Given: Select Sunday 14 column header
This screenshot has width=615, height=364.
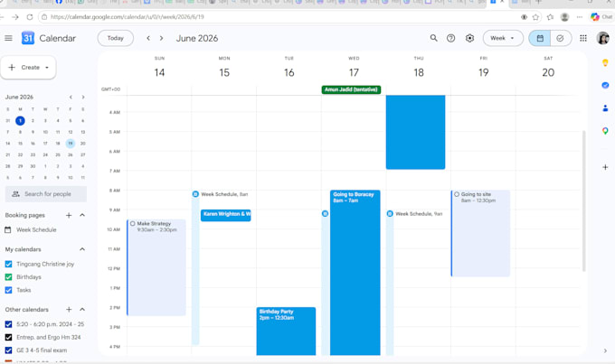Looking at the screenshot, I should (x=159, y=72).
